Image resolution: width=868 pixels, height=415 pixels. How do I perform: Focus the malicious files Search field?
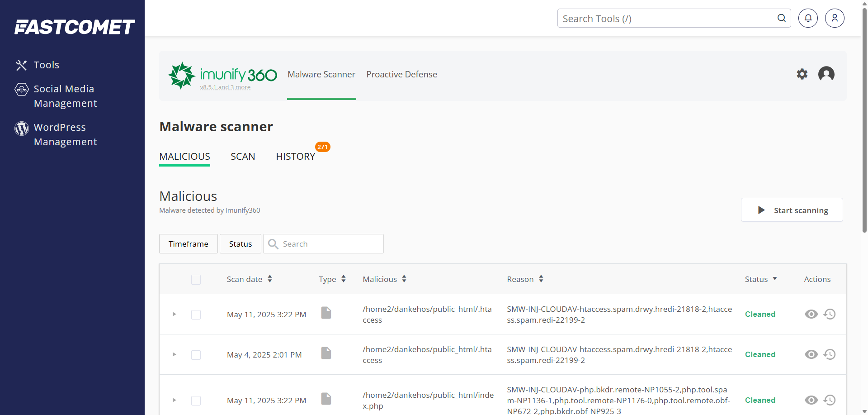(323, 243)
